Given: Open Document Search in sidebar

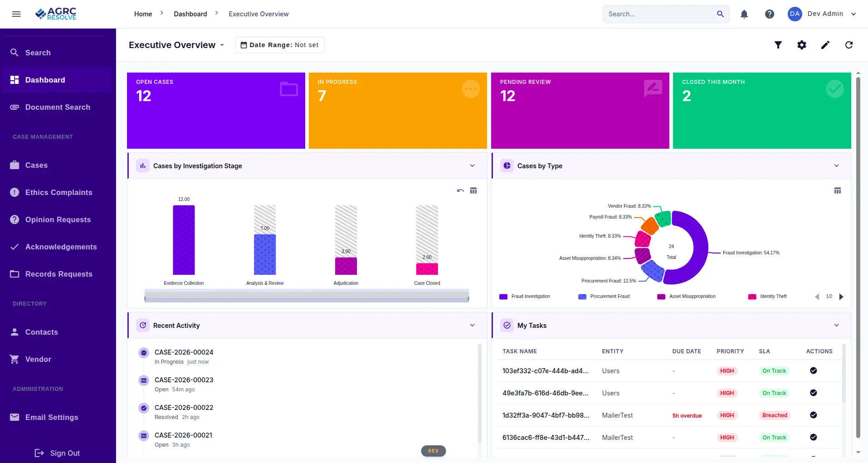Looking at the screenshot, I should click(x=56, y=107).
